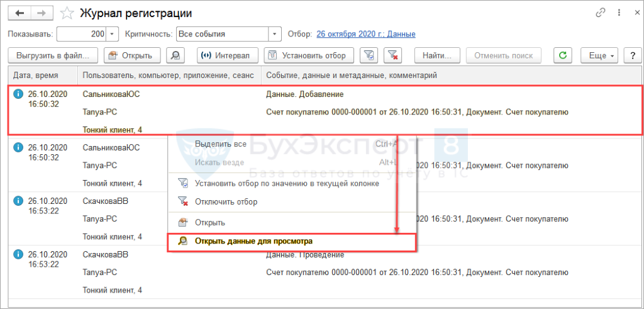Click 'Установить отбор по значению в текущей колонке'
This screenshot has width=644, height=309.
287,183
